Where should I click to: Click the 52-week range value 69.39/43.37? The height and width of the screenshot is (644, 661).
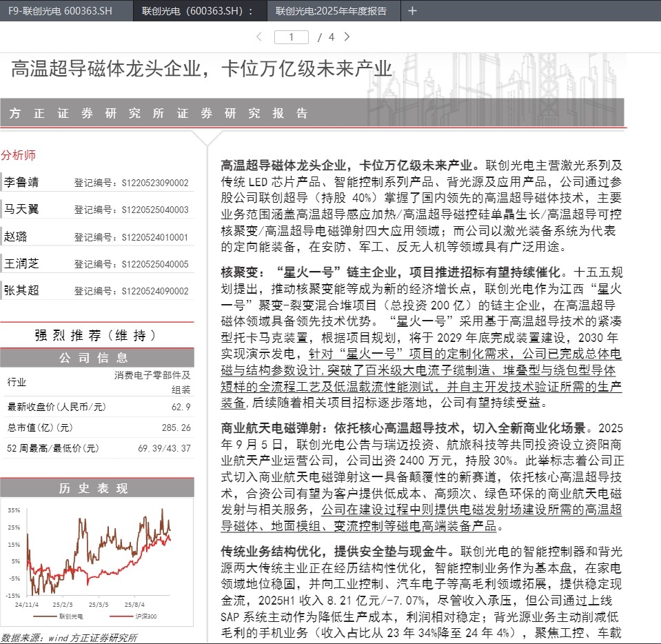click(x=165, y=448)
